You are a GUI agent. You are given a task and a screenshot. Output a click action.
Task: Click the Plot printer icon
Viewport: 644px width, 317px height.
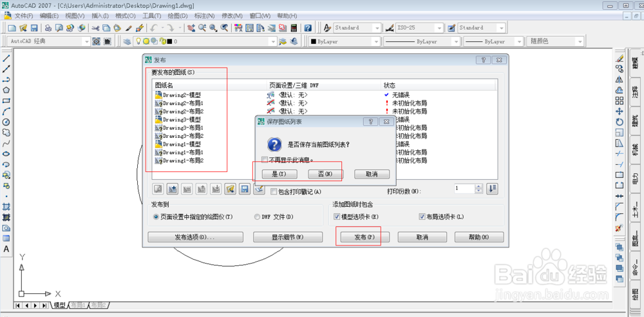(x=48, y=28)
